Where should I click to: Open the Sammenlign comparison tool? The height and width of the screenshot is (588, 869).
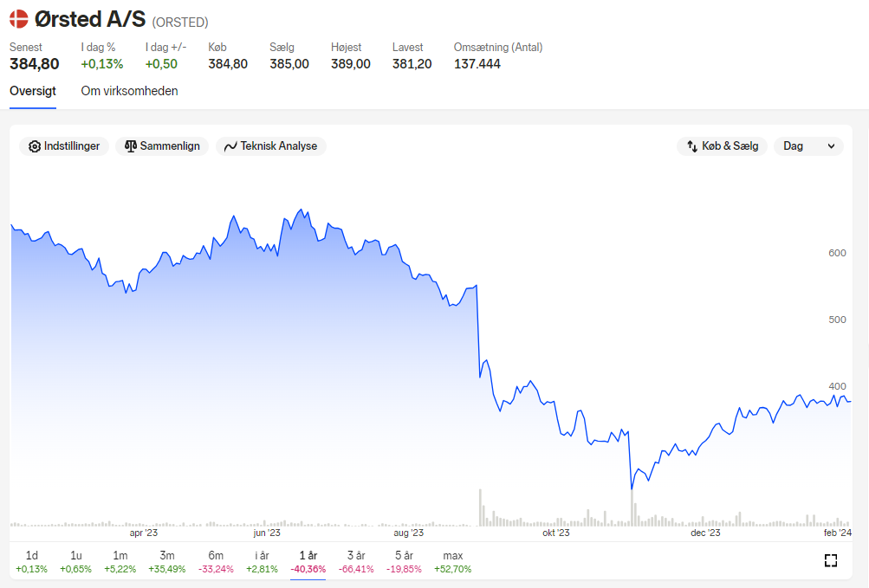coord(162,146)
